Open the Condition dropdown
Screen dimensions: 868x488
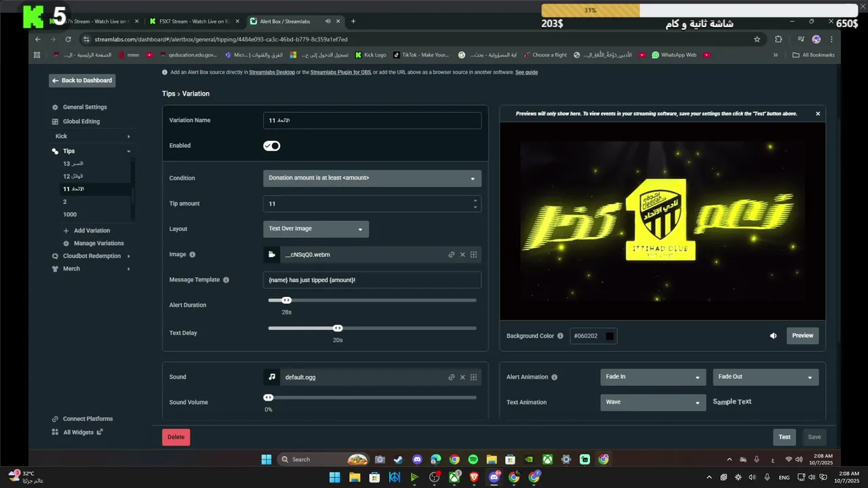point(372,178)
